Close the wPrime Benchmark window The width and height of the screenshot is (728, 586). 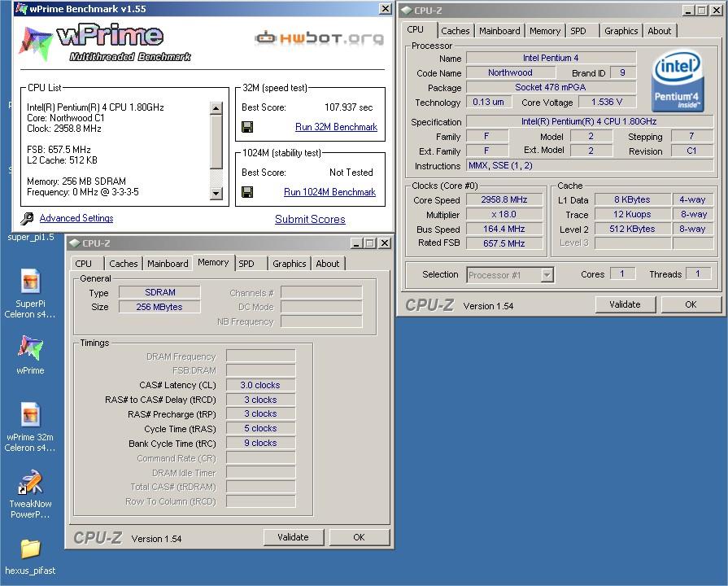[x=386, y=8]
